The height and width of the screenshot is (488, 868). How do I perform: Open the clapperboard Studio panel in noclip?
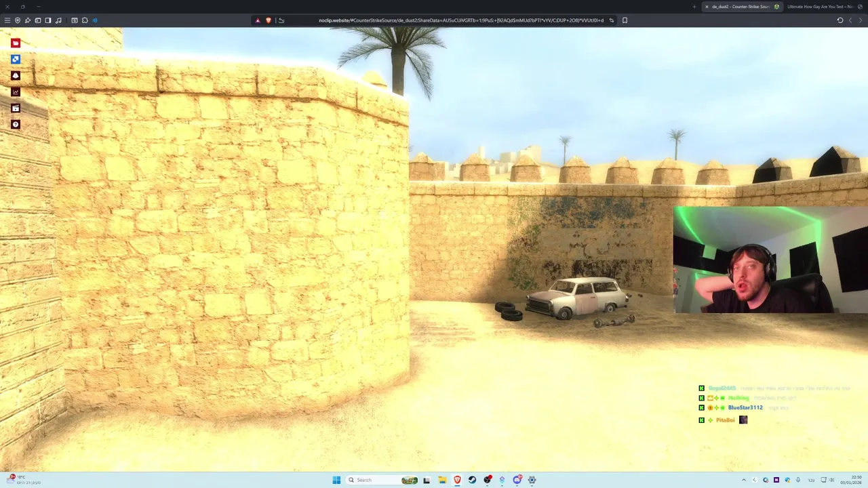coord(16,108)
